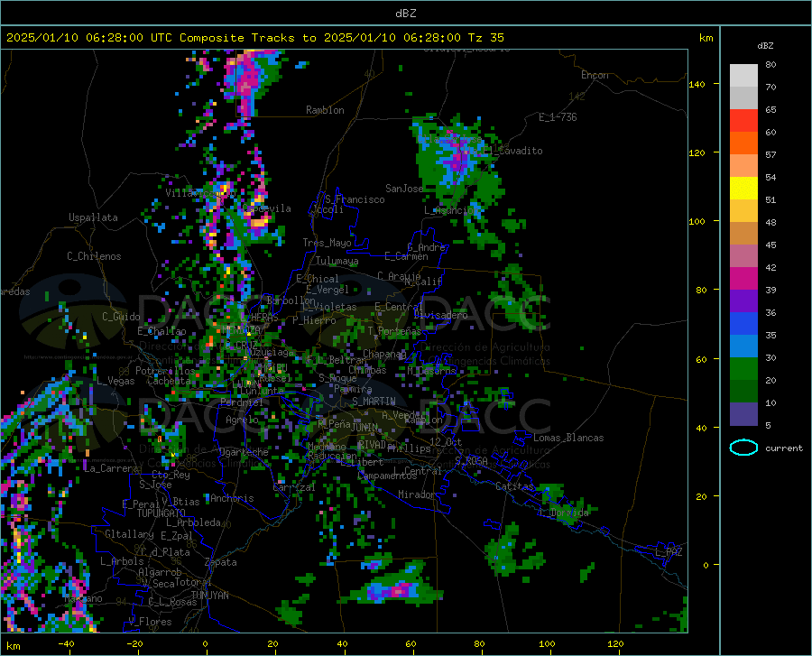Click the red 60 dBZ legend swatch

point(743,120)
